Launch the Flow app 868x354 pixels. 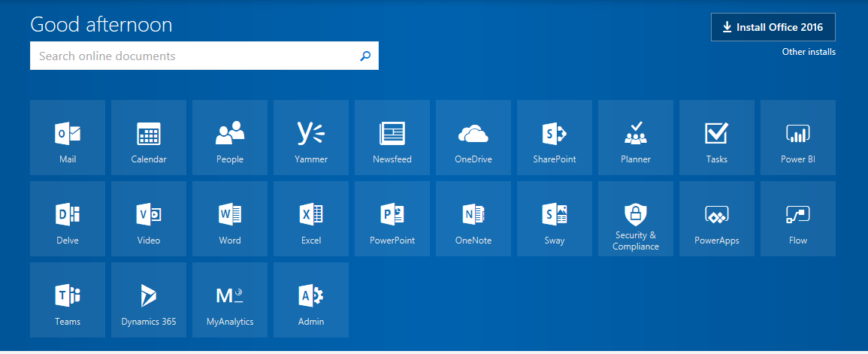coord(798,219)
